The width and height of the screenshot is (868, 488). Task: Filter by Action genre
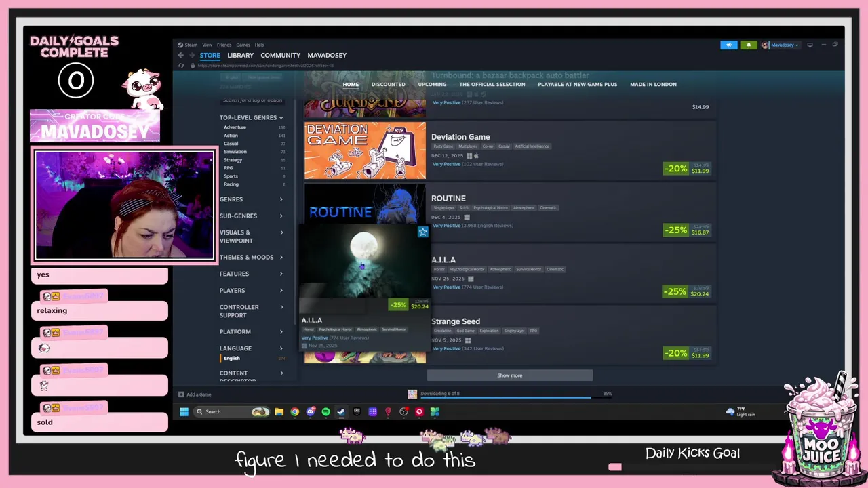point(231,136)
